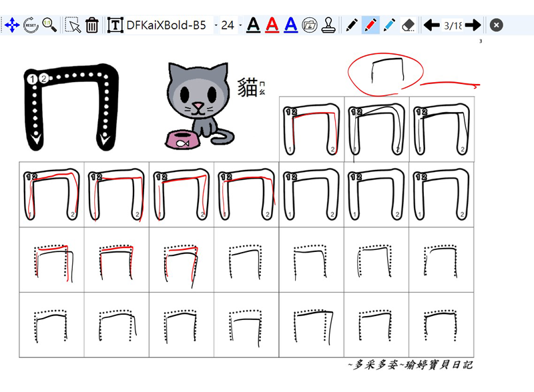Set text color to blue

[290, 25]
